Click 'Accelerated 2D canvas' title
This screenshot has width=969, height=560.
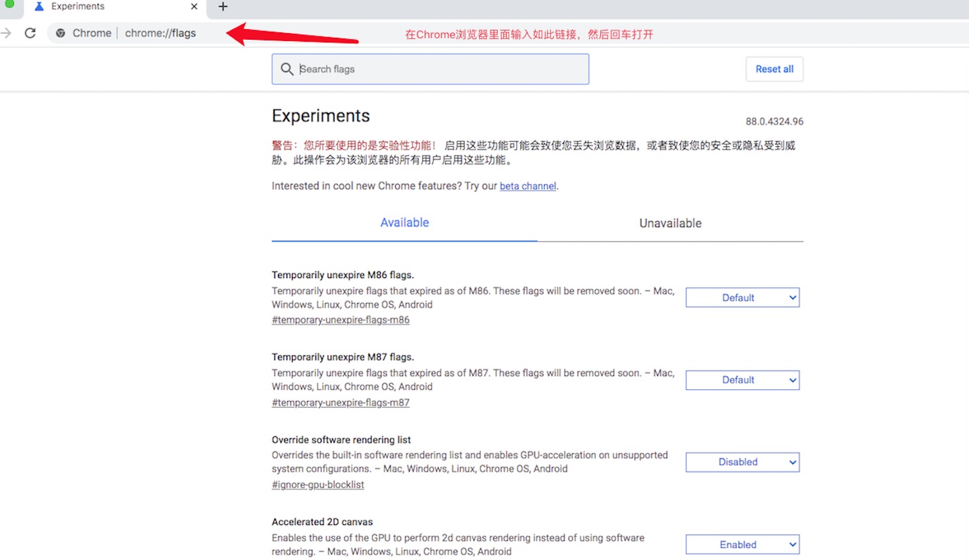322,522
